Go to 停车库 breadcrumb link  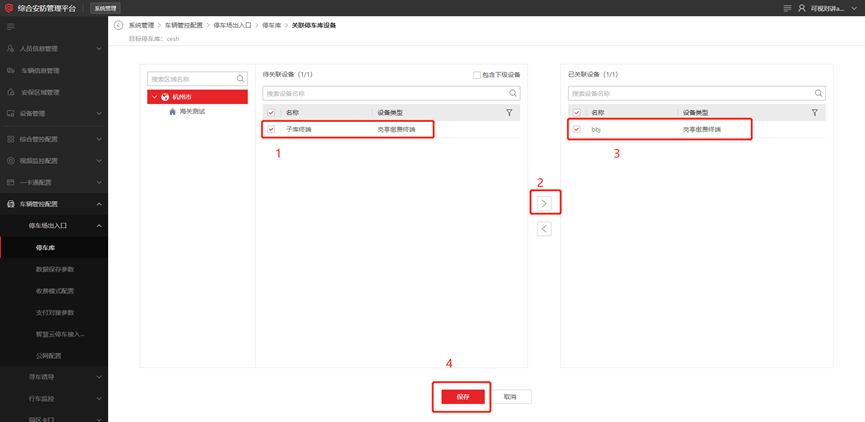coord(271,25)
